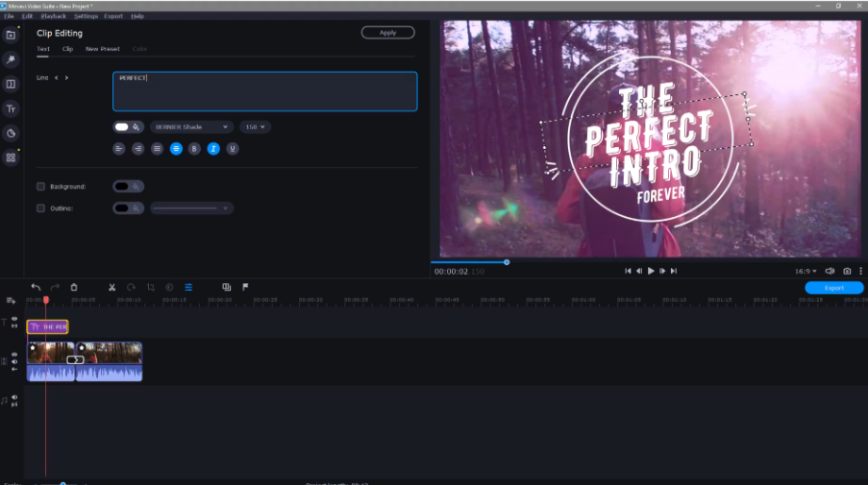Enable the Background checkbox
868x485 pixels.
[40, 186]
